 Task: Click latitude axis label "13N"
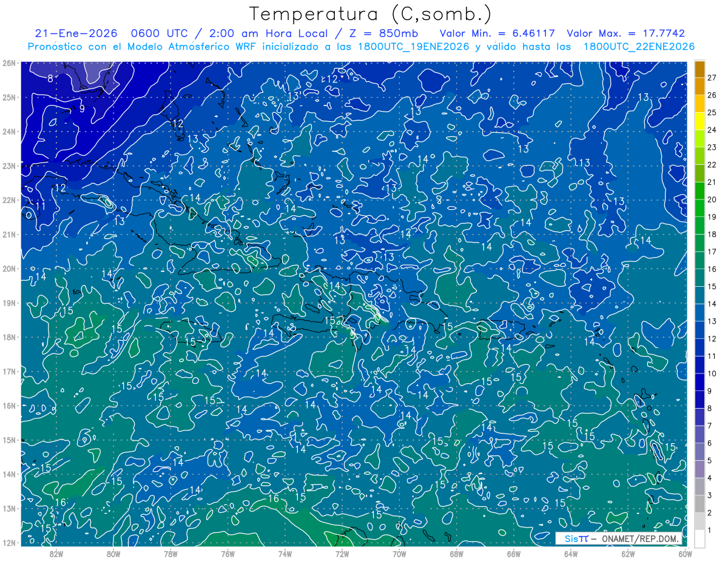point(8,508)
